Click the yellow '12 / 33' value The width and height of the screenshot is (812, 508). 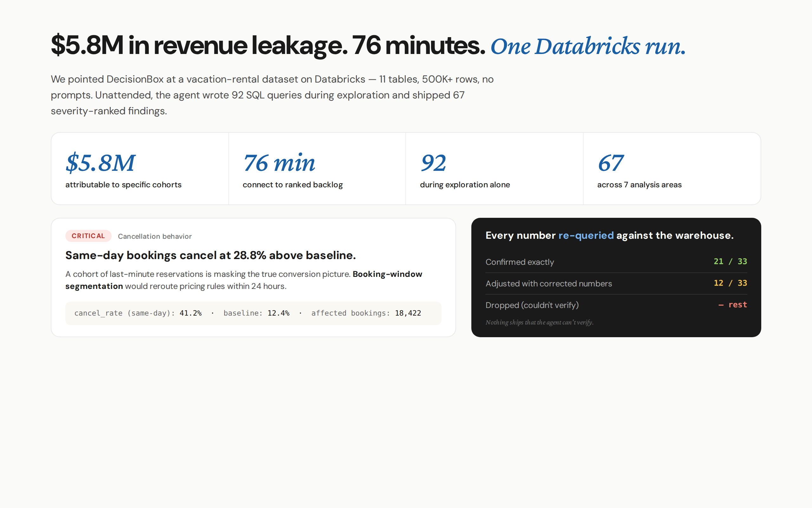(x=730, y=283)
